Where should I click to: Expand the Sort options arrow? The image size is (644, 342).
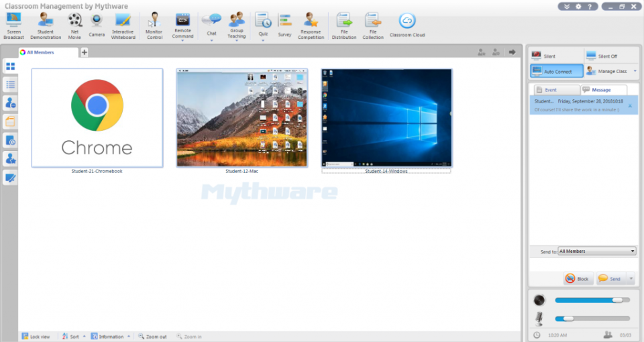(x=85, y=337)
